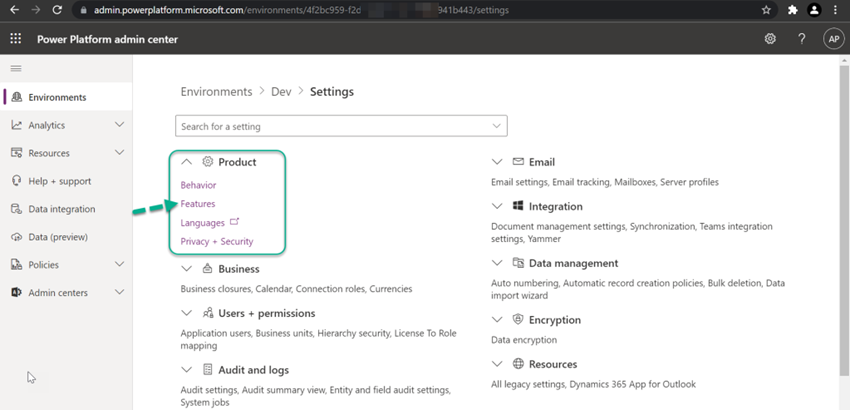Expand the Data management chevron
The width and height of the screenshot is (850, 410).
coord(497,263)
